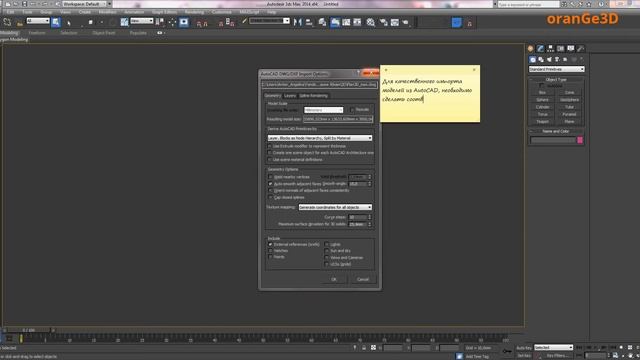
Task: Open the Standard Primitives category dropdown
Action: 556,69
